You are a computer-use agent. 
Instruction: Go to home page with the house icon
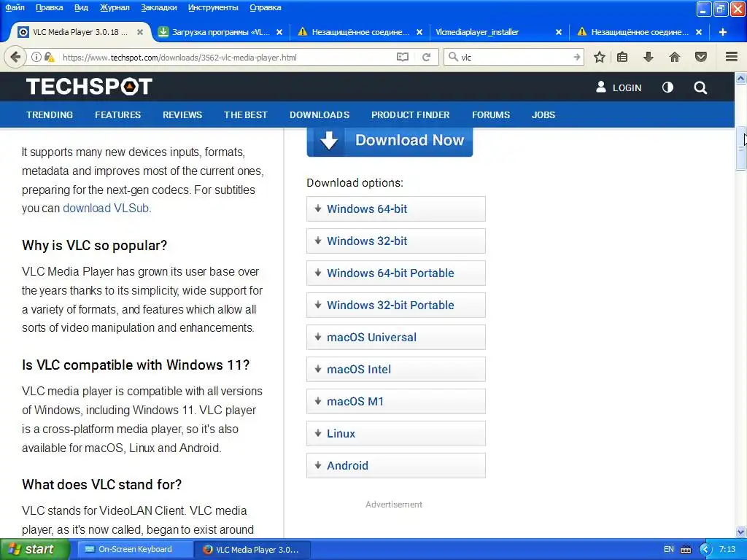(x=675, y=57)
